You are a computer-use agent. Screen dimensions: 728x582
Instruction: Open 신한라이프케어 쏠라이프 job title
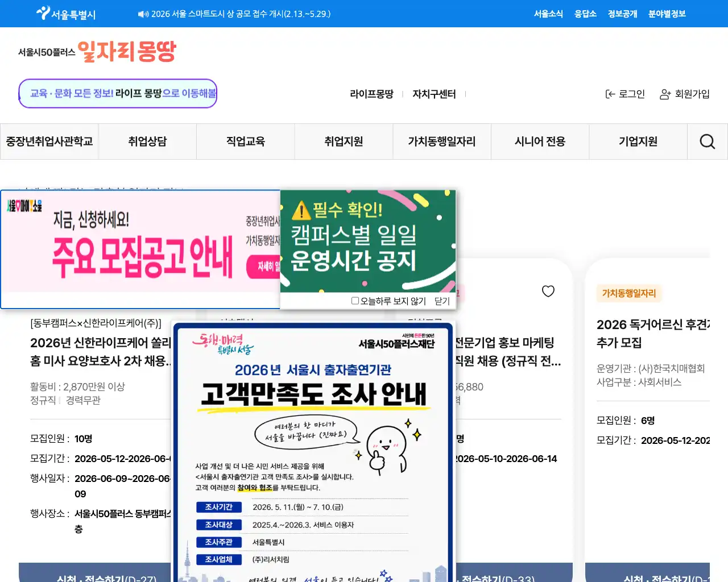(x=101, y=352)
